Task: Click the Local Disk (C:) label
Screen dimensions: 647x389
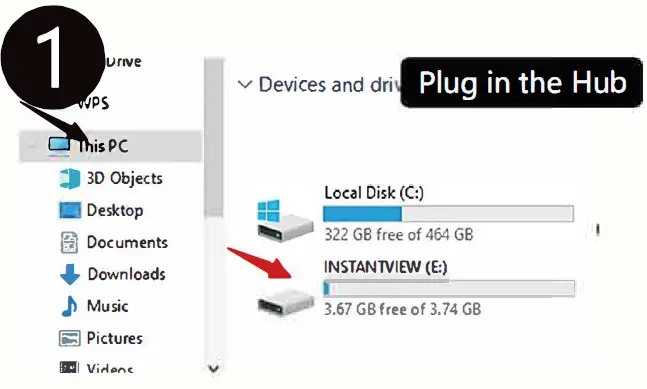Action: (x=374, y=193)
